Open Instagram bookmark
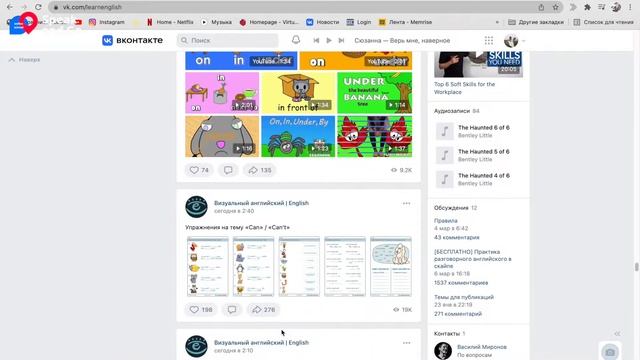This screenshot has width=640, height=360. coord(107,22)
